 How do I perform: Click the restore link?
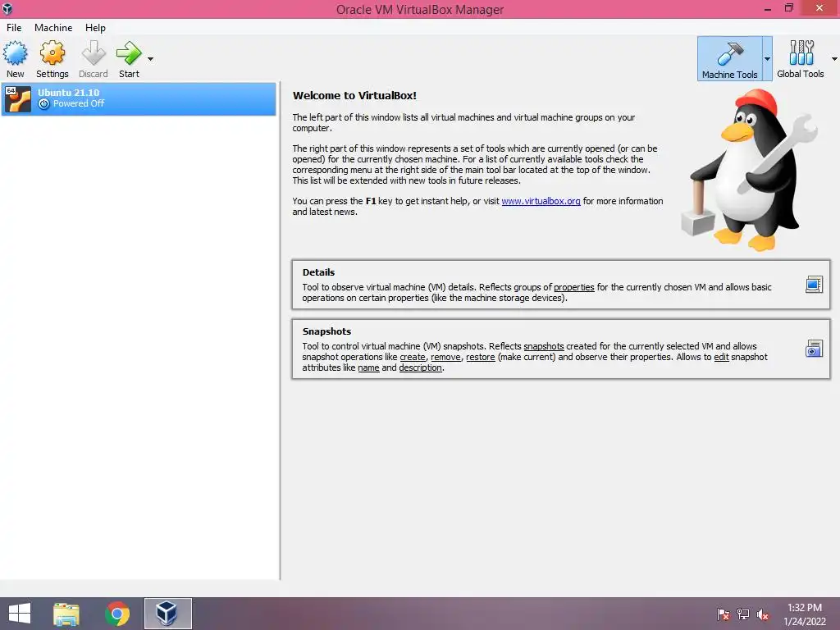click(x=481, y=357)
